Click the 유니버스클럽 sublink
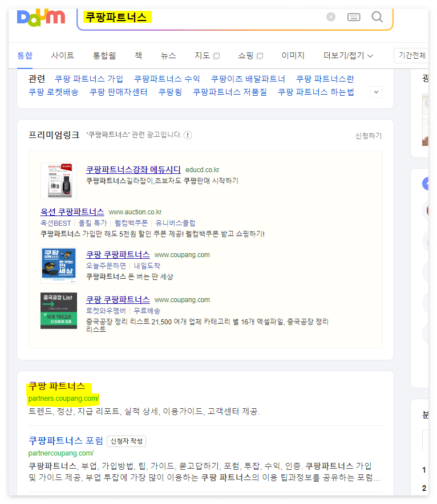 point(175,223)
